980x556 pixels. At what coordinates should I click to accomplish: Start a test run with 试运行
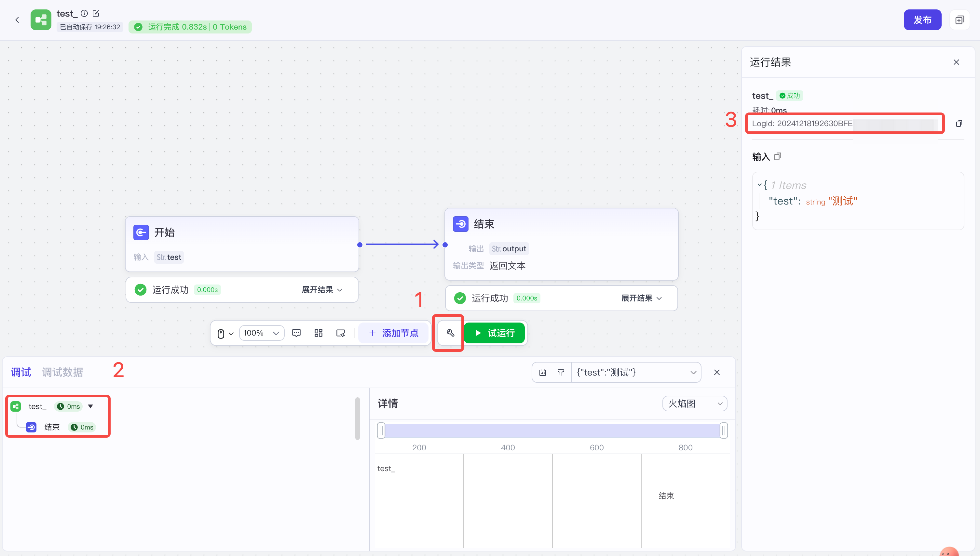pyautogui.click(x=495, y=333)
